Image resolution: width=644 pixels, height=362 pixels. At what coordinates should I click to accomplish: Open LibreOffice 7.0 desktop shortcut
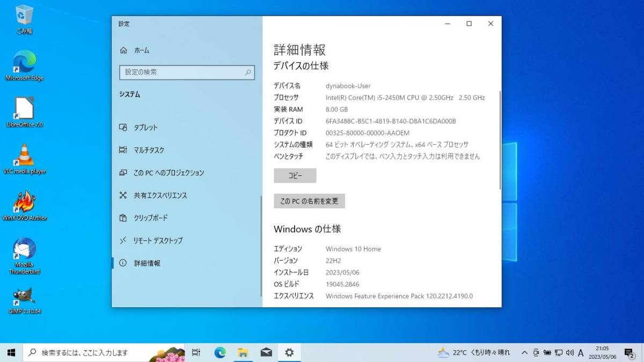click(24, 112)
